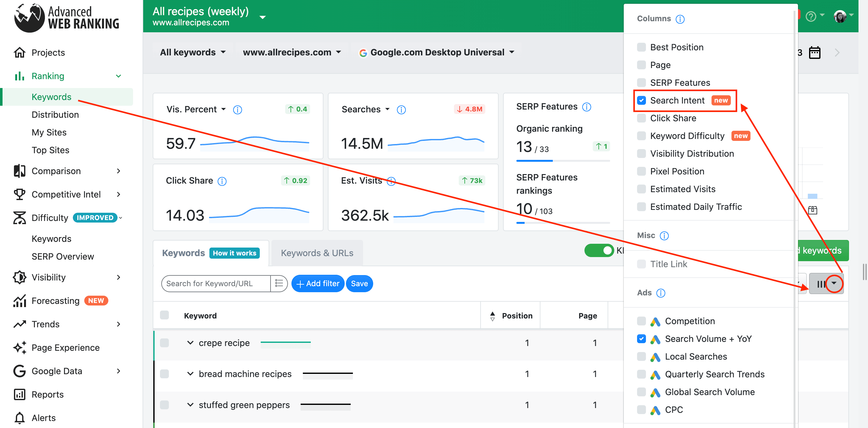The image size is (868, 428).
Task: Expand the crepe recipe keyword row
Action: tap(190, 343)
